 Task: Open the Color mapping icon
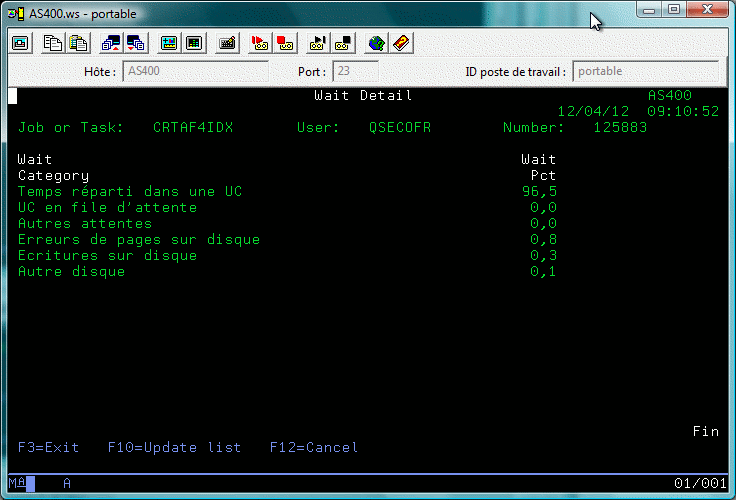pos(194,43)
